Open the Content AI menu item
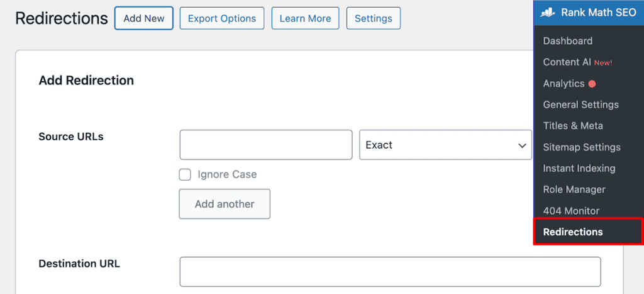 coord(567,62)
